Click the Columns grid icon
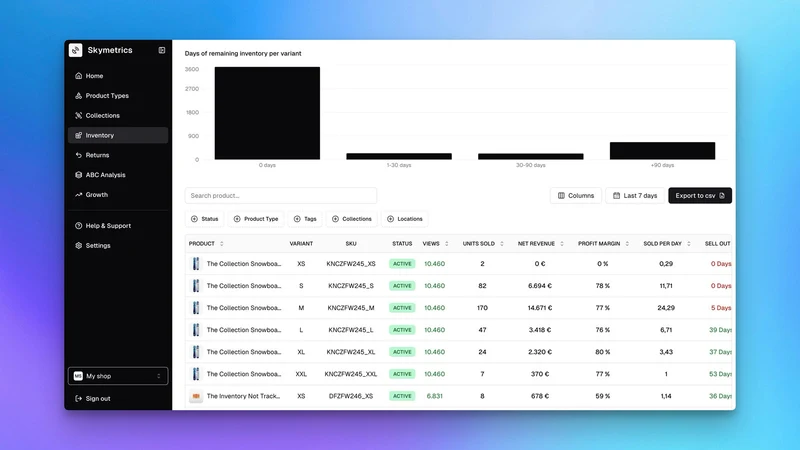Viewport: 800px width, 450px height. tap(561, 195)
